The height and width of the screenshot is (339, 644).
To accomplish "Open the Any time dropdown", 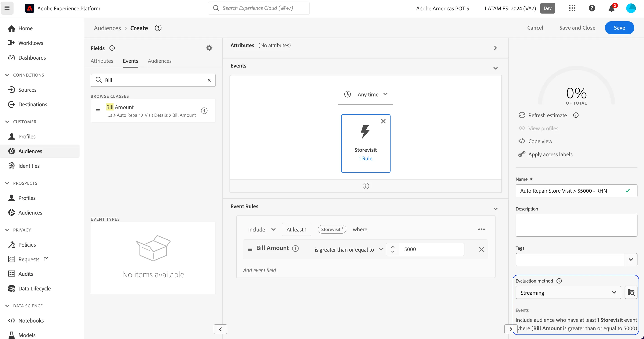I will click(x=366, y=95).
